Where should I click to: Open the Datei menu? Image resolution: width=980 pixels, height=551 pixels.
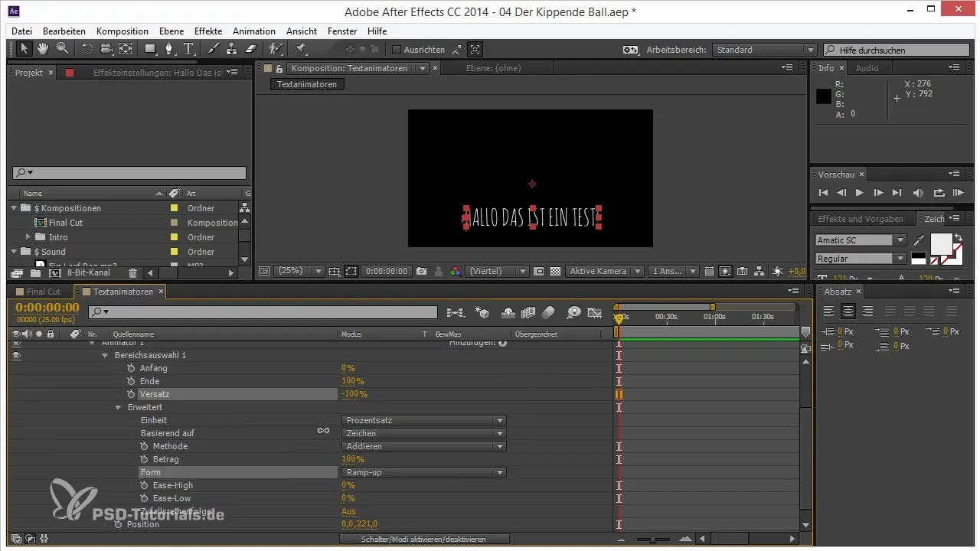tap(22, 31)
